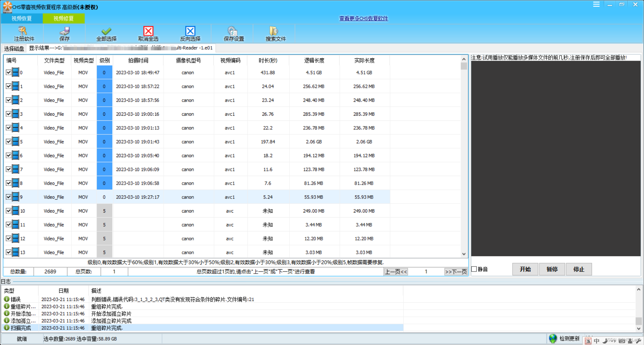This screenshot has height=345, width=644.
Task: Click the 开始 playback button
Action: [x=525, y=269]
